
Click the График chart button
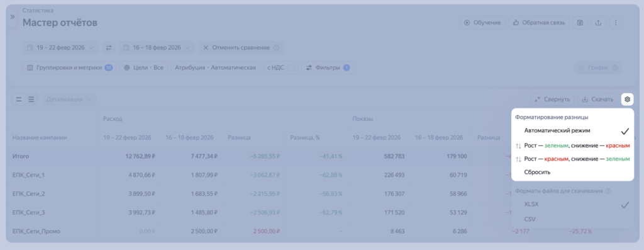click(598, 68)
